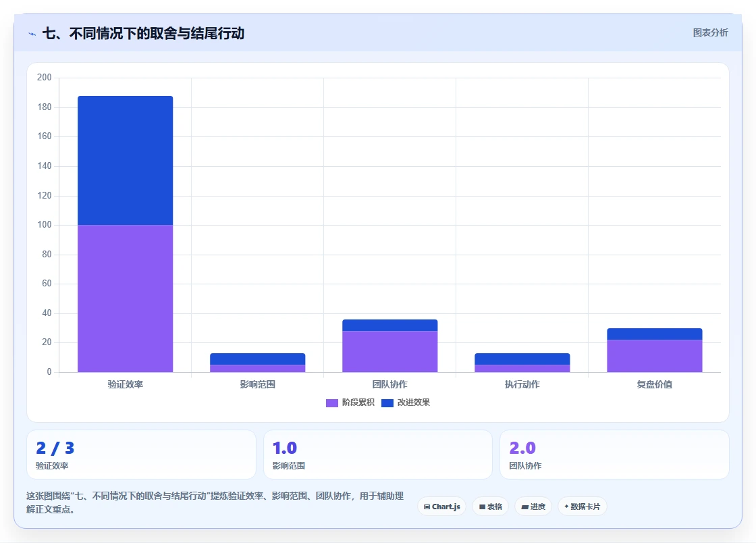Click the 复盘价值 purple bar segment
756x543 pixels.
coord(655,356)
